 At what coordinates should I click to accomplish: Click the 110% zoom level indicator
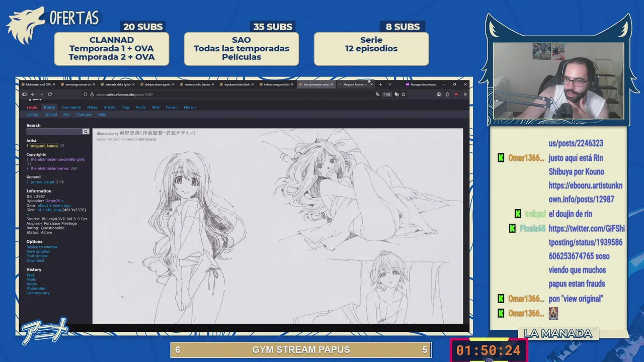point(387,94)
